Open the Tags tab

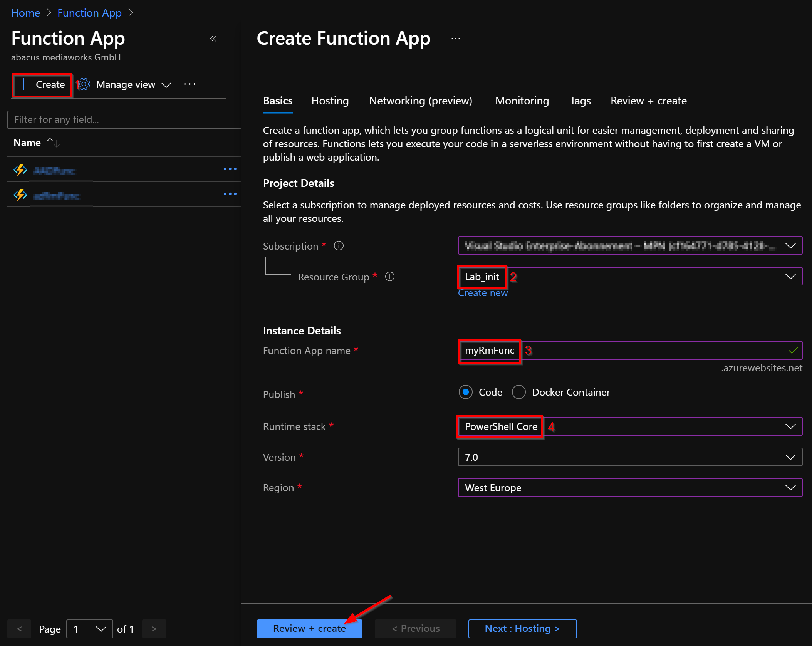[580, 101]
